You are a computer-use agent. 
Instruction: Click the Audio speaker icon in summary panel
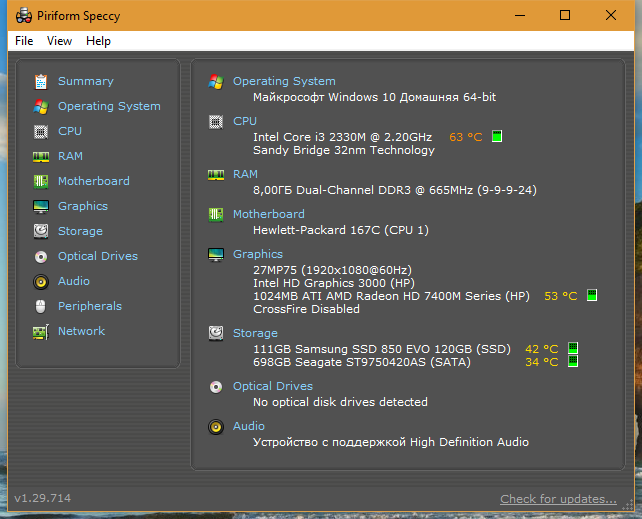click(x=216, y=427)
